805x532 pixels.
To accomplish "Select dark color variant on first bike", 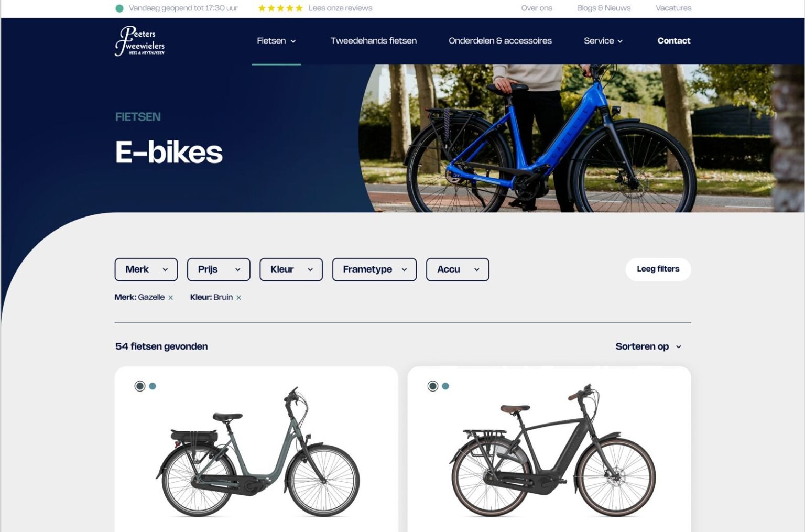I will click(x=140, y=386).
